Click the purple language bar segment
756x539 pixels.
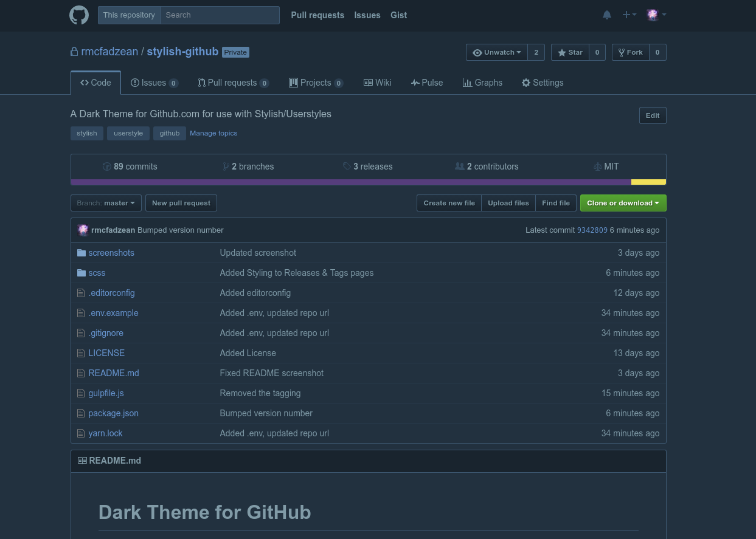[x=351, y=182]
